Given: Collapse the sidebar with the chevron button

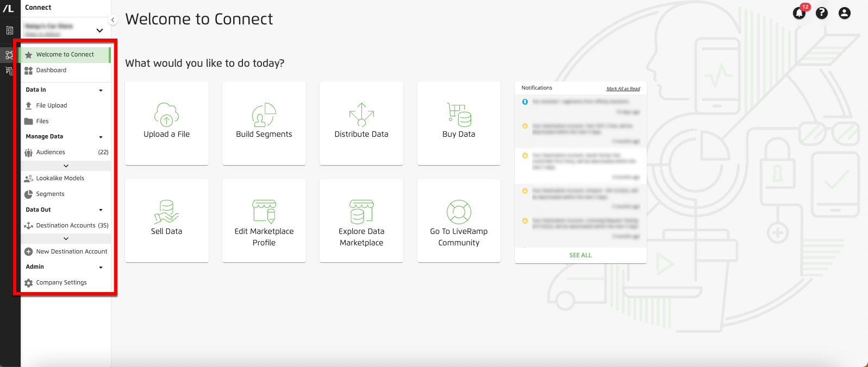Looking at the screenshot, I should point(113,20).
